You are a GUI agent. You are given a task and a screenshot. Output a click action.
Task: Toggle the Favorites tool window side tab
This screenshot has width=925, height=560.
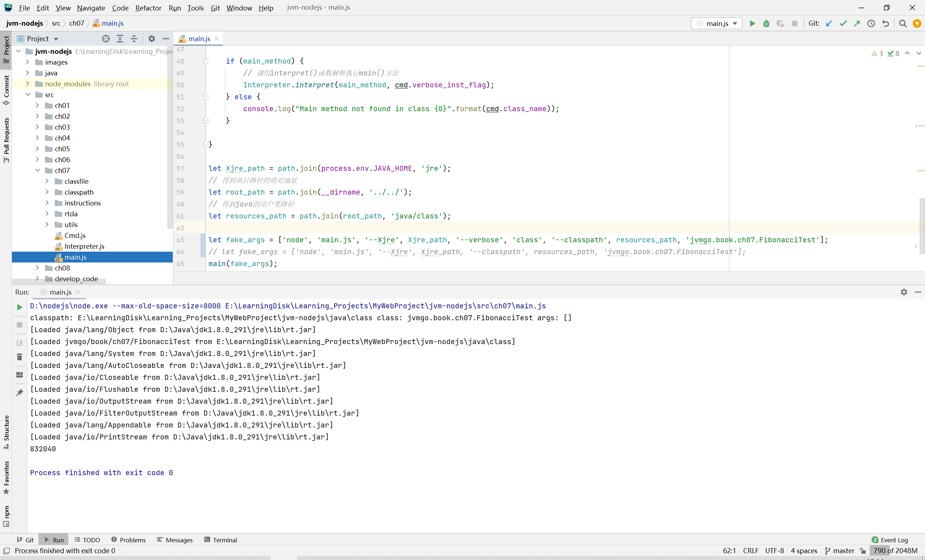click(x=6, y=477)
